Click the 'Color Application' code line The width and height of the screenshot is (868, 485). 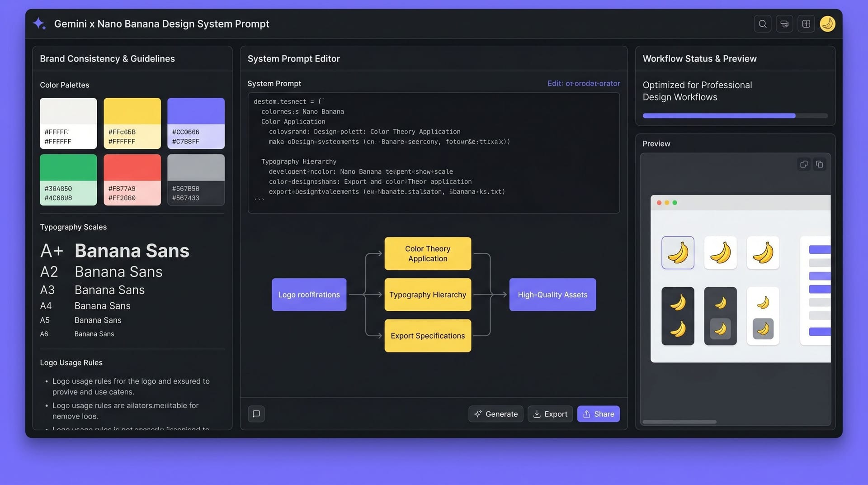(293, 122)
